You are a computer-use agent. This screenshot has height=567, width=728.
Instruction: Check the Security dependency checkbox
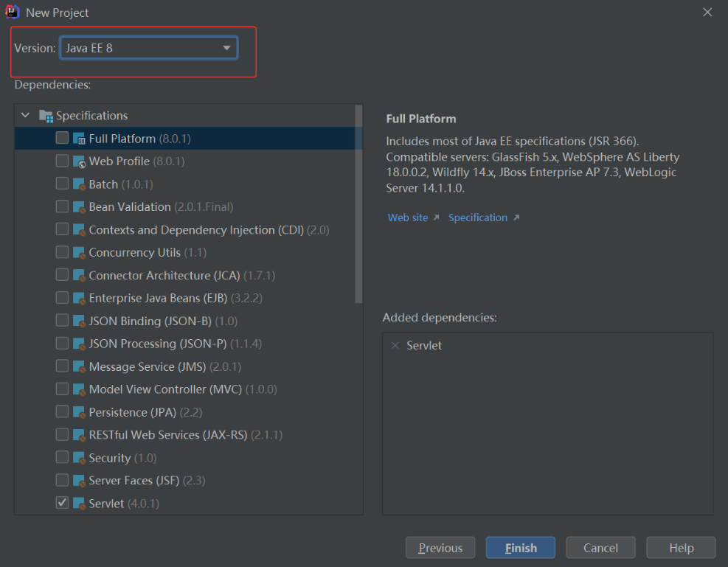[62, 456]
